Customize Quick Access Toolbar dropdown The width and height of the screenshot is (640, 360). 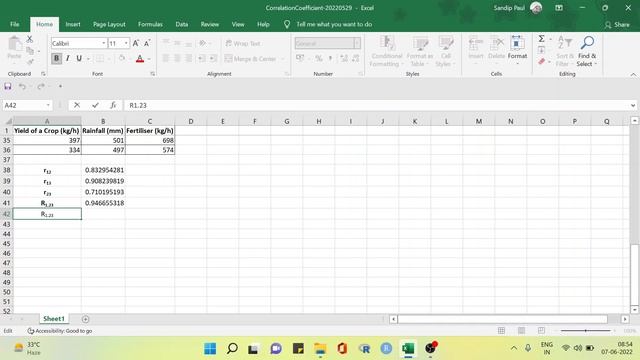point(60,86)
